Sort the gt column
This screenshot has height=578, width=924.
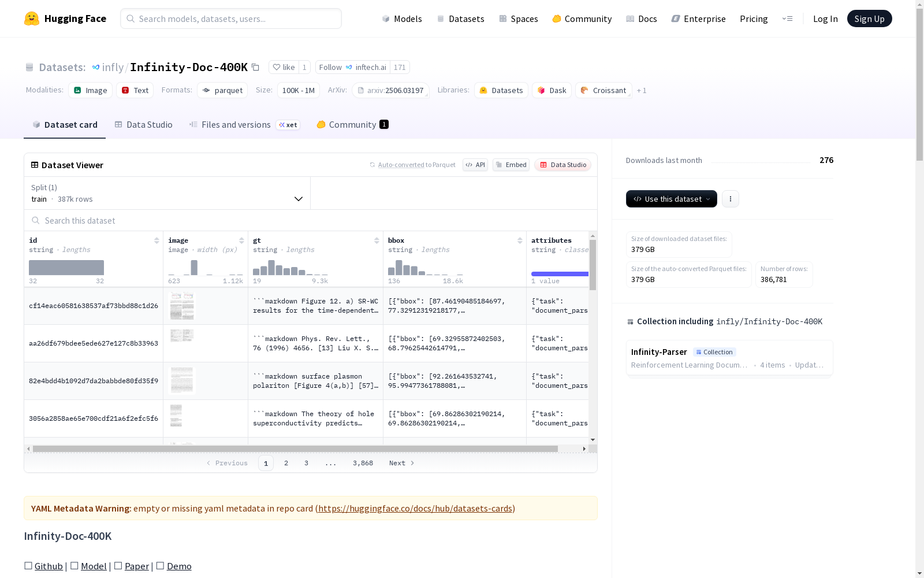tap(377, 240)
